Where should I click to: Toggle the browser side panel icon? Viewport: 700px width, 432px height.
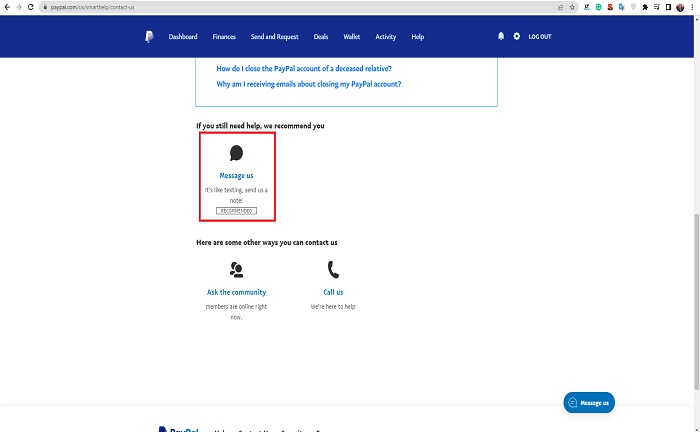pyautogui.click(x=668, y=7)
